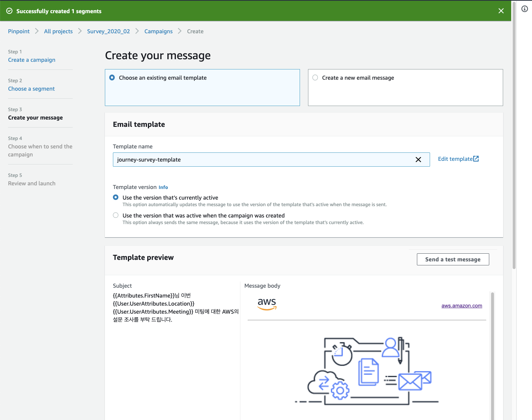Click the success checkmark icon in banner
Screen dimensions: 532x420
click(9, 11)
